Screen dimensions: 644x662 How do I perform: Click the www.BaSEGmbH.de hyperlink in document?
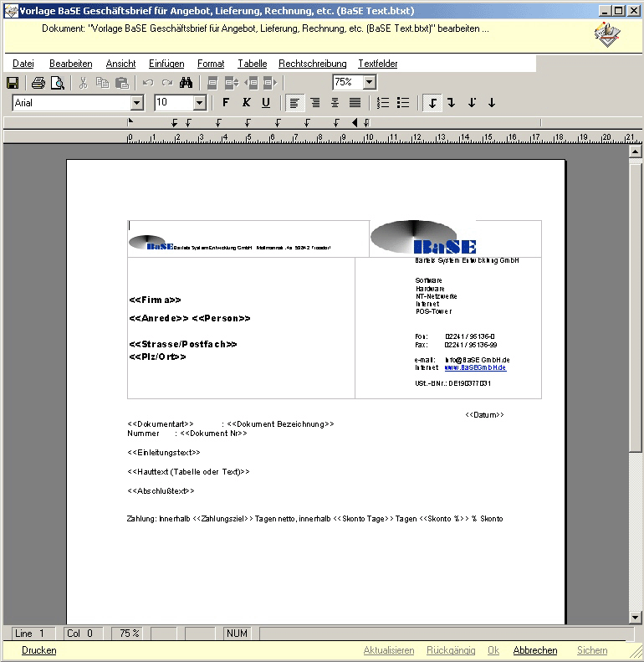pyautogui.click(x=475, y=367)
